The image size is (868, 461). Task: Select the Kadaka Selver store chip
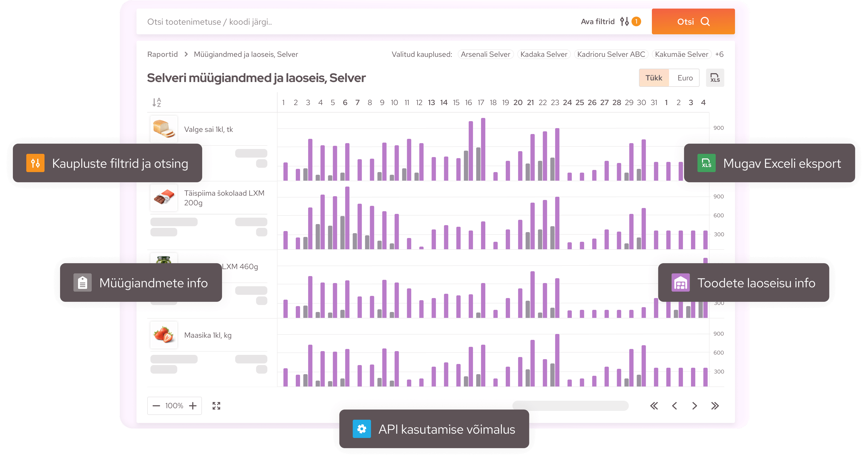pyautogui.click(x=544, y=54)
